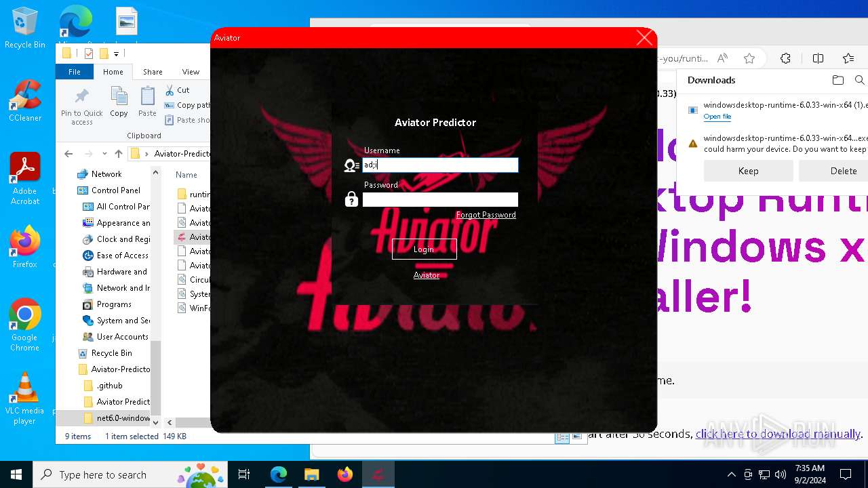
Task: Open Microsoft Edge from the taskbar
Action: 279,474
